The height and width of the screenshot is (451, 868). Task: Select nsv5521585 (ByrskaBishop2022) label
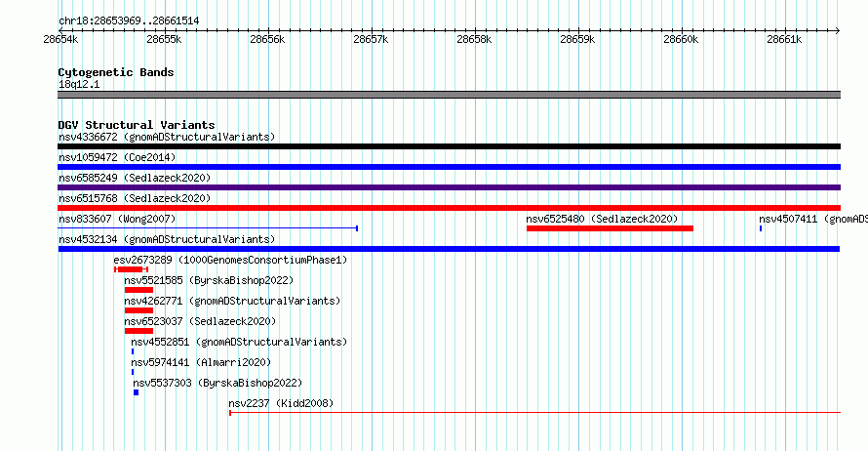tap(209, 280)
